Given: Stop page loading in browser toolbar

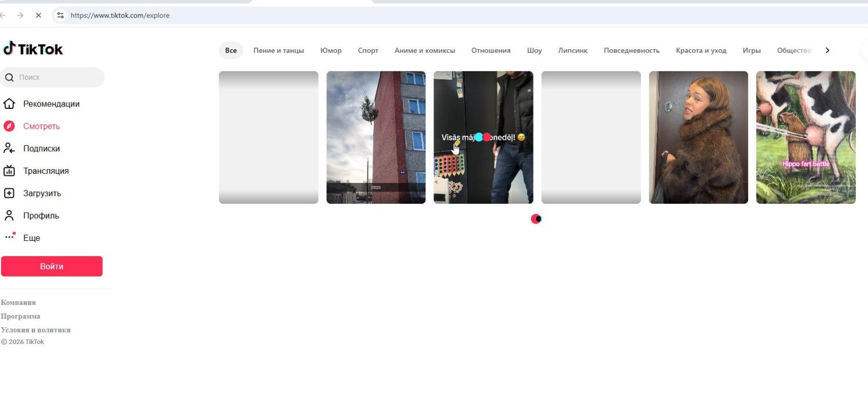Looking at the screenshot, I should click(38, 16).
